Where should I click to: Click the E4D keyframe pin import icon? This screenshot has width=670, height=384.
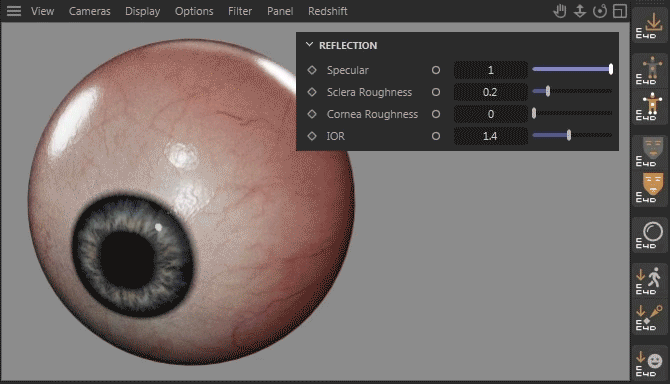click(x=649, y=317)
